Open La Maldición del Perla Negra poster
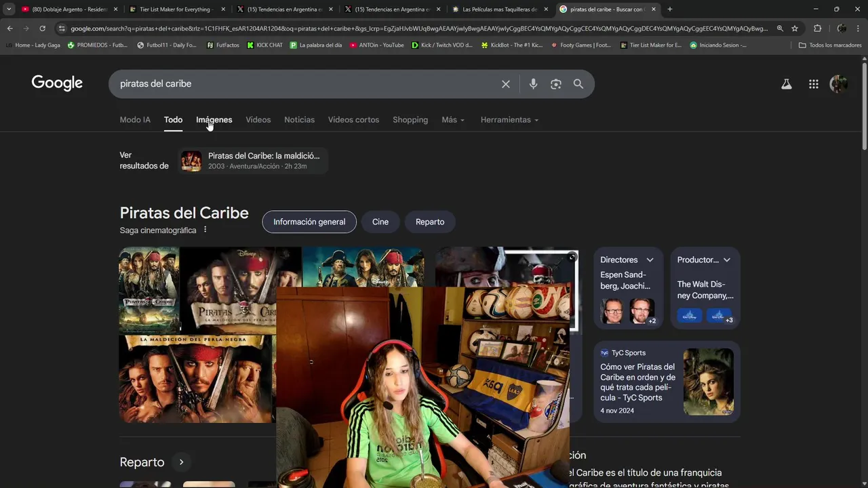The width and height of the screenshot is (868, 488). pos(197,379)
